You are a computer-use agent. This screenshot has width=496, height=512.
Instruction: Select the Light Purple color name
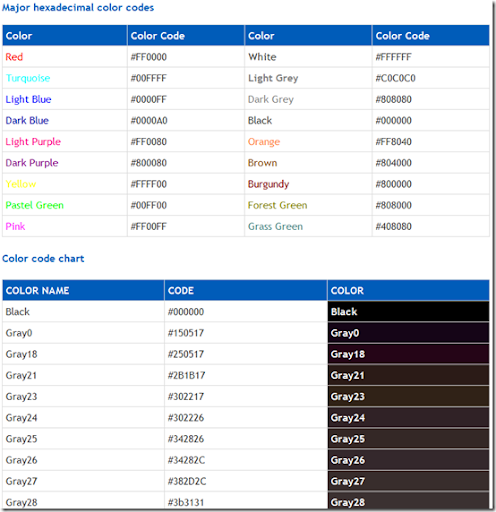pyautogui.click(x=33, y=142)
